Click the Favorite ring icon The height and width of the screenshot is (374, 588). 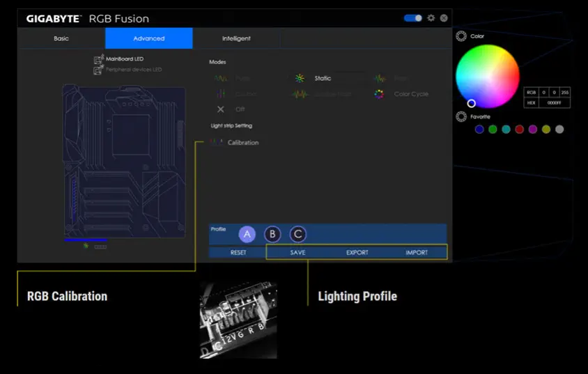click(461, 116)
